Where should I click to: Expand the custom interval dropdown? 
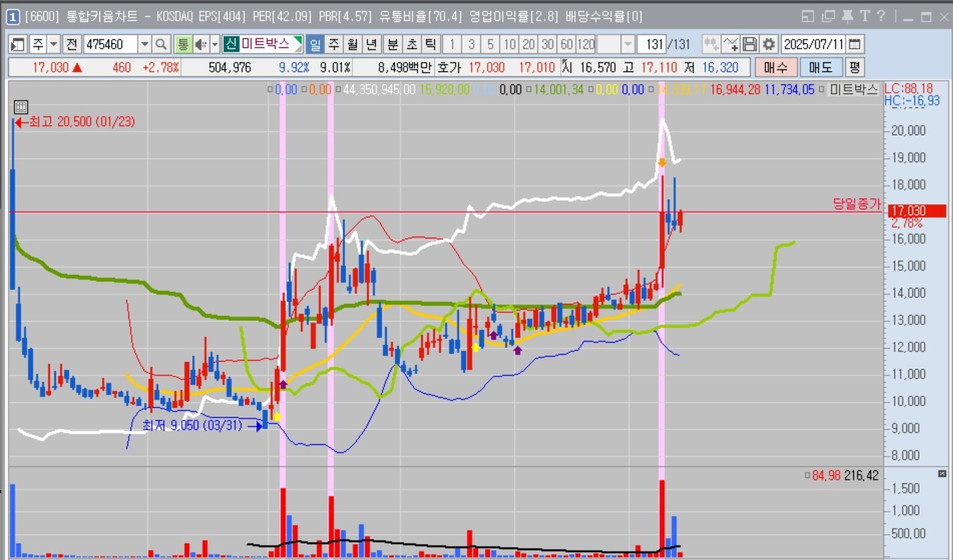628,45
